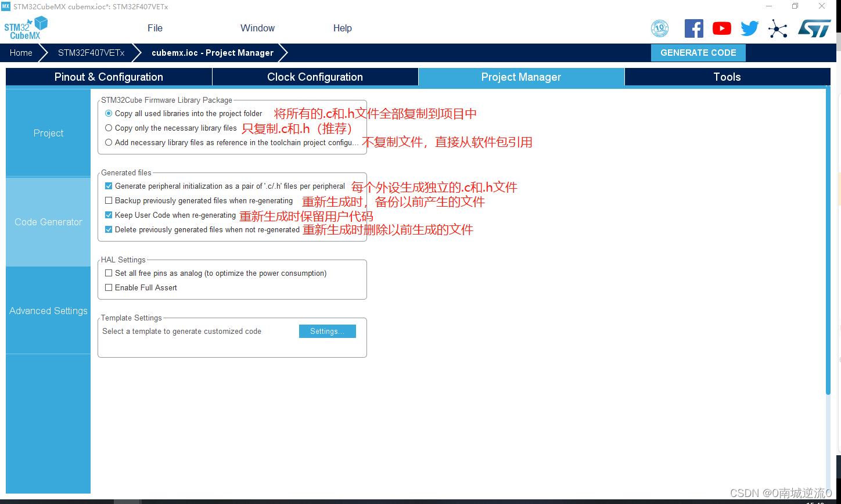The height and width of the screenshot is (504, 841).
Task: Click the 'Template Settings' group label
Action: pyautogui.click(x=131, y=318)
